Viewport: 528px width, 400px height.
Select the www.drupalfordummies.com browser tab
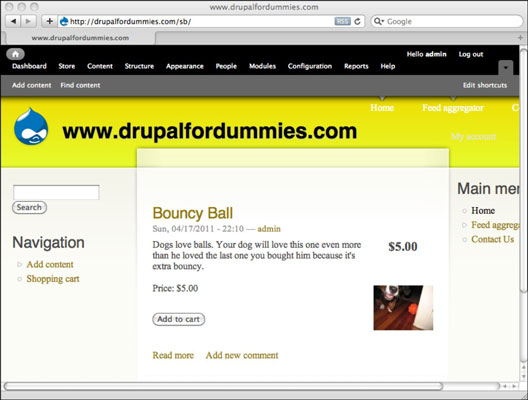coord(80,38)
